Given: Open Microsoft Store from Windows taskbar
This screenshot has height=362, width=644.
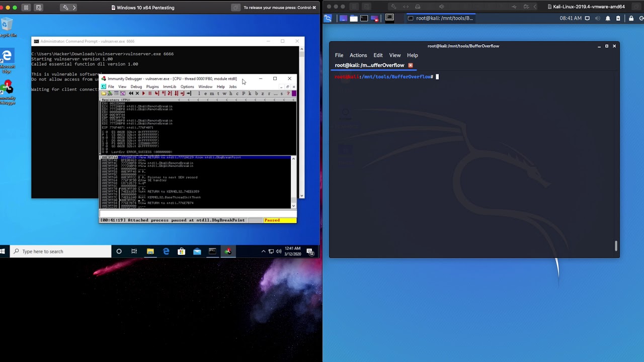Looking at the screenshot, I should pyautogui.click(x=181, y=251).
